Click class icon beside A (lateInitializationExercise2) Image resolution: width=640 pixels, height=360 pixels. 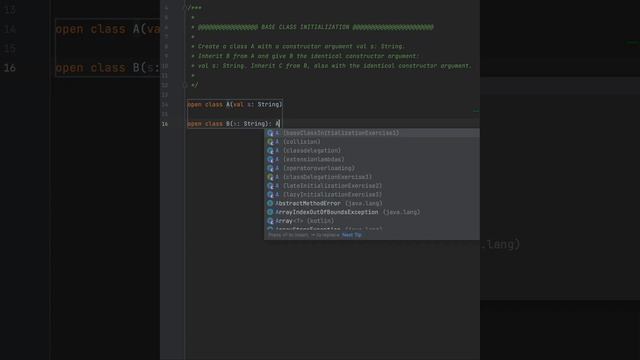tap(270, 186)
